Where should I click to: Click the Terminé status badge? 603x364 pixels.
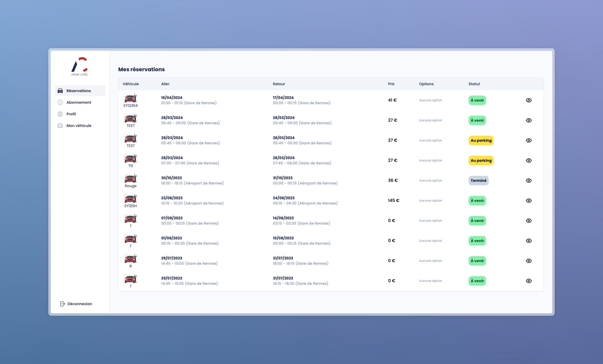click(478, 181)
